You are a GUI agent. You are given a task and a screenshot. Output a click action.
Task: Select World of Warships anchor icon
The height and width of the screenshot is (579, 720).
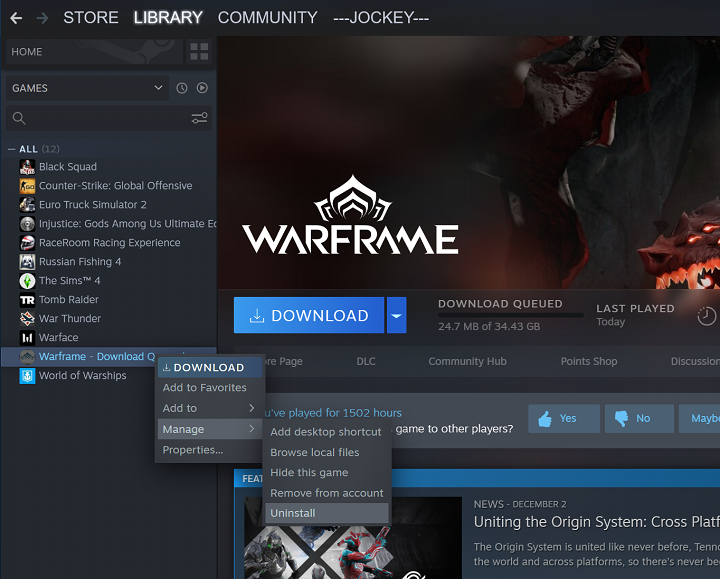(27, 376)
